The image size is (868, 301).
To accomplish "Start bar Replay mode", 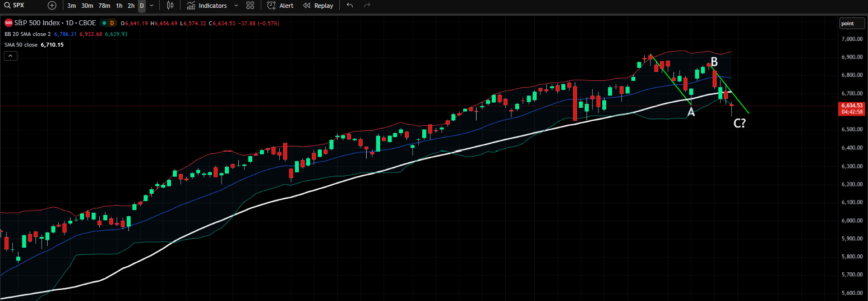I will click(318, 6).
